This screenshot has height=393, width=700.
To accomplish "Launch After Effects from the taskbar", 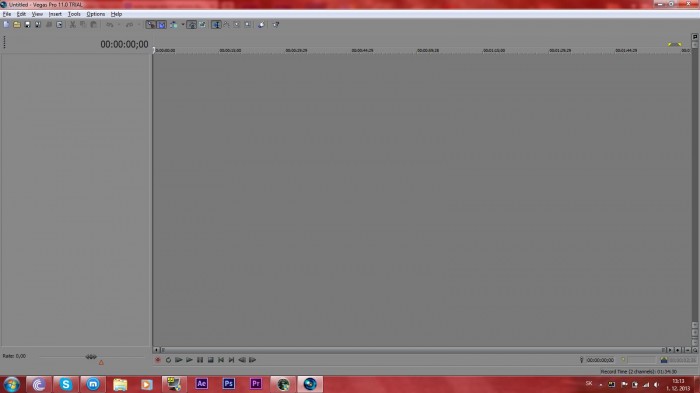I will pos(201,384).
